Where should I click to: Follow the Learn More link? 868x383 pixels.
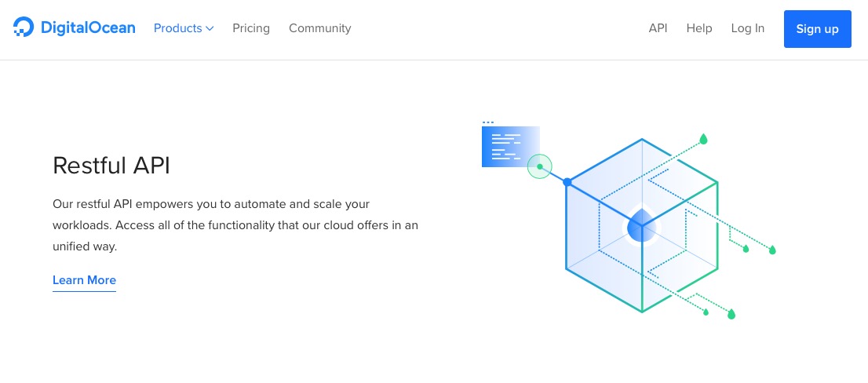pos(84,280)
